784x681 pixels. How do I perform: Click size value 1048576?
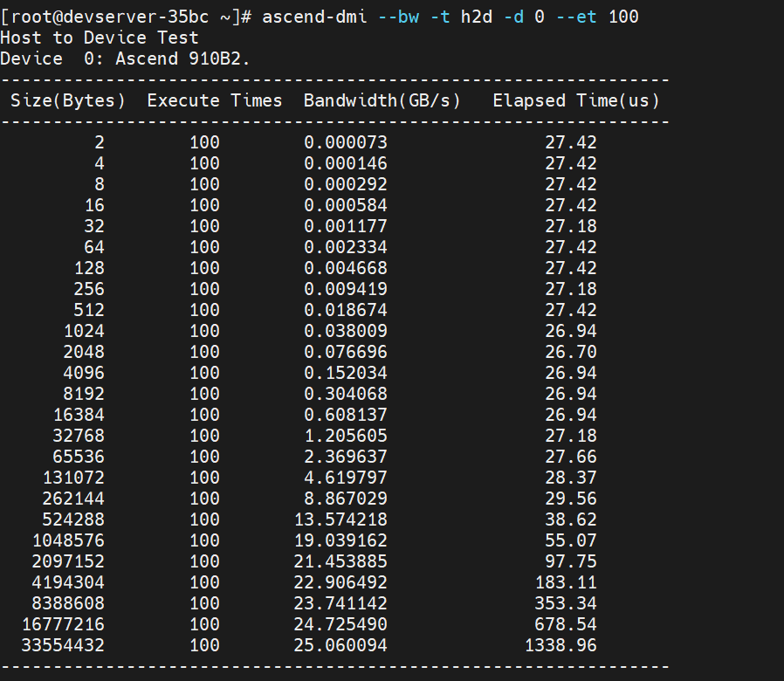point(68,541)
